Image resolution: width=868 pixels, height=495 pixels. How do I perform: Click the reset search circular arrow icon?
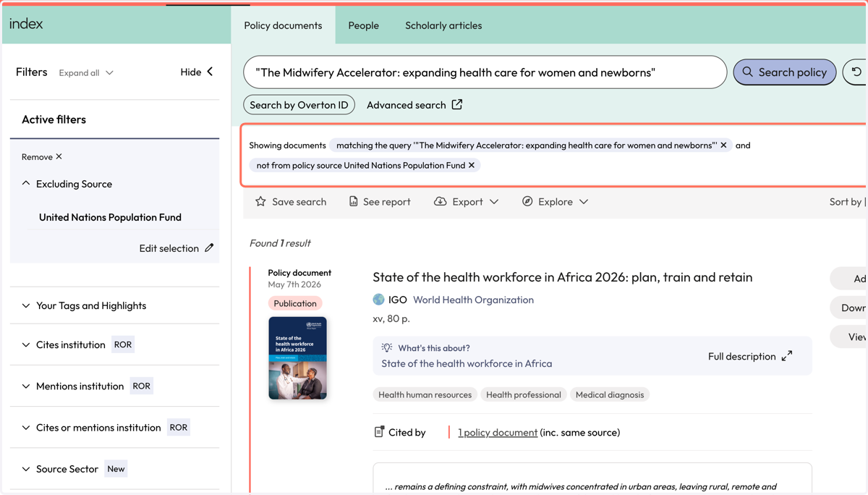coord(856,72)
